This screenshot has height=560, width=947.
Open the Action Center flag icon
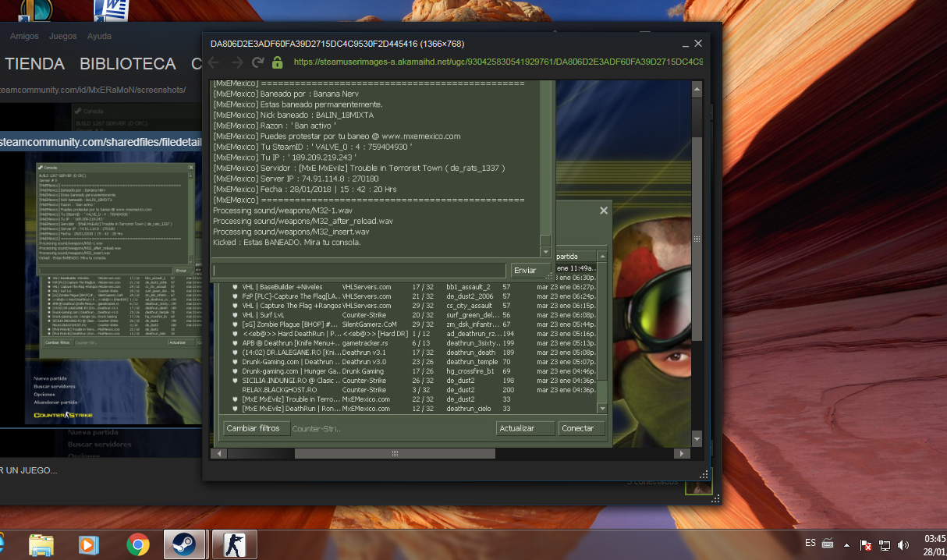click(866, 544)
